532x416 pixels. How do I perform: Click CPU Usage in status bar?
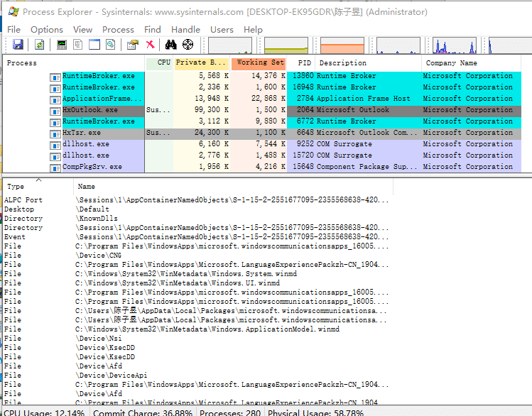(x=44, y=412)
